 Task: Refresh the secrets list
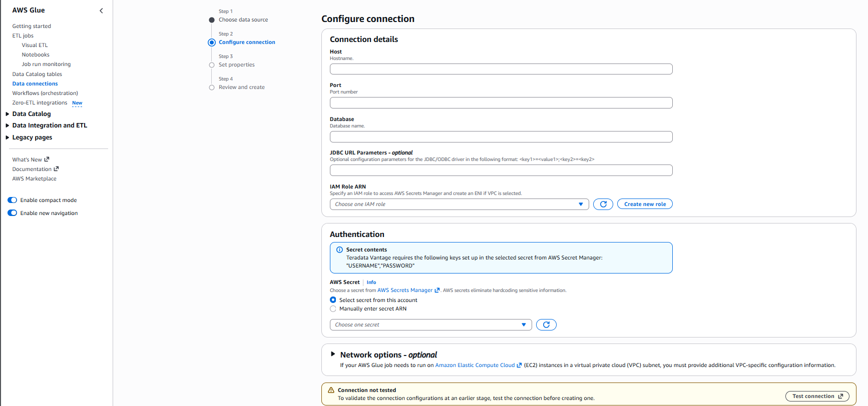point(546,324)
